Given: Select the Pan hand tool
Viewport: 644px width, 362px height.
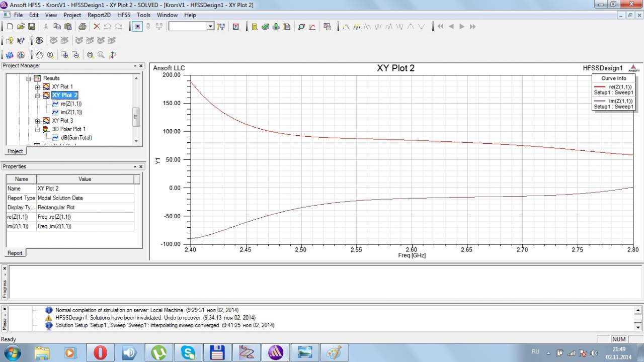Looking at the screenshot, I should tap(39, 55).
